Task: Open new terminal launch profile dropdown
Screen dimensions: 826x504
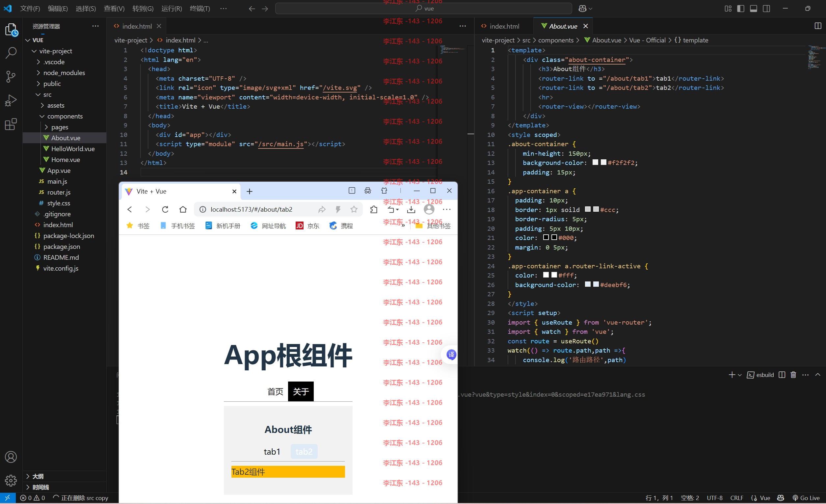Action: [x=739, y=375]
